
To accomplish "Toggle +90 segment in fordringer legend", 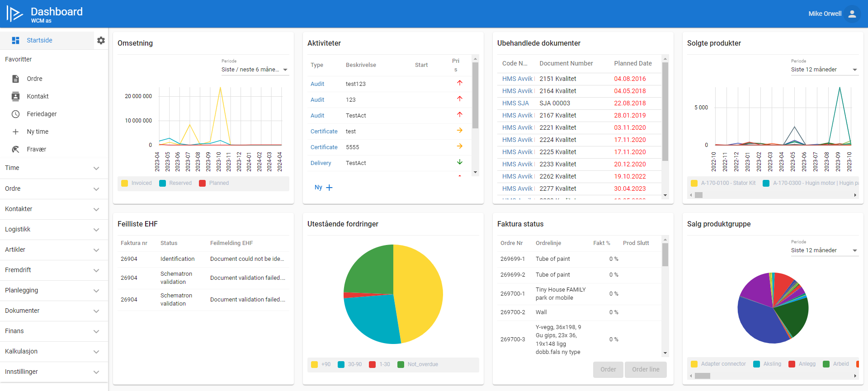I will pos(321,364).
